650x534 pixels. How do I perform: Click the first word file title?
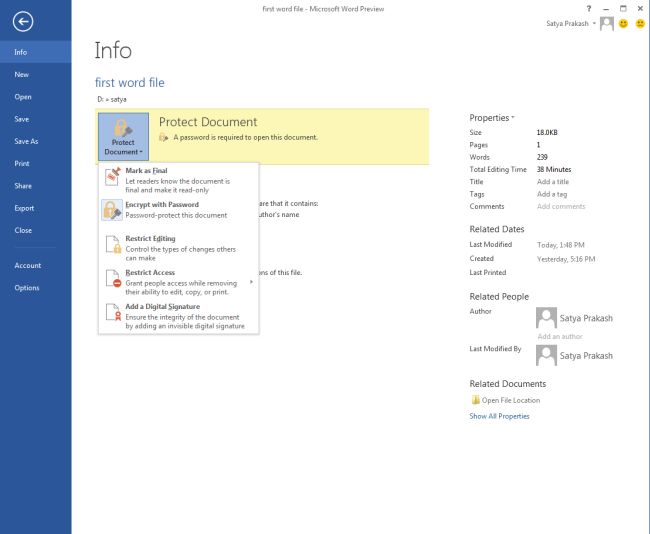[130, 83]
